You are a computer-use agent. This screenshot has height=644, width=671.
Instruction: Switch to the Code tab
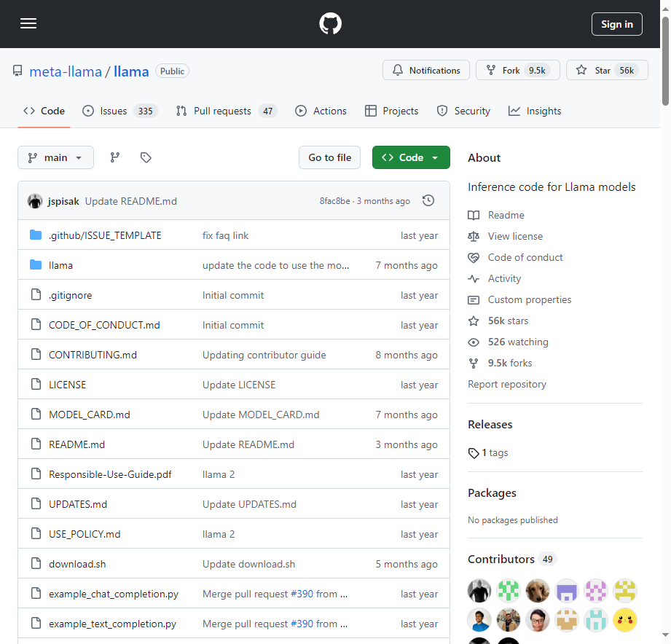click(x=44, y=111)
